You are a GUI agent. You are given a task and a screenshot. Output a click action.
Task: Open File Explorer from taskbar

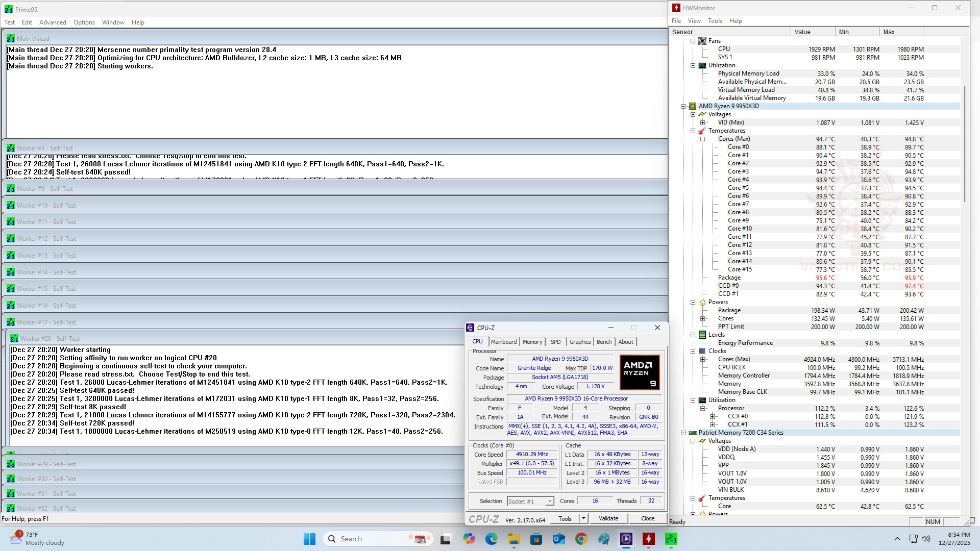click(x=513, y=539)
